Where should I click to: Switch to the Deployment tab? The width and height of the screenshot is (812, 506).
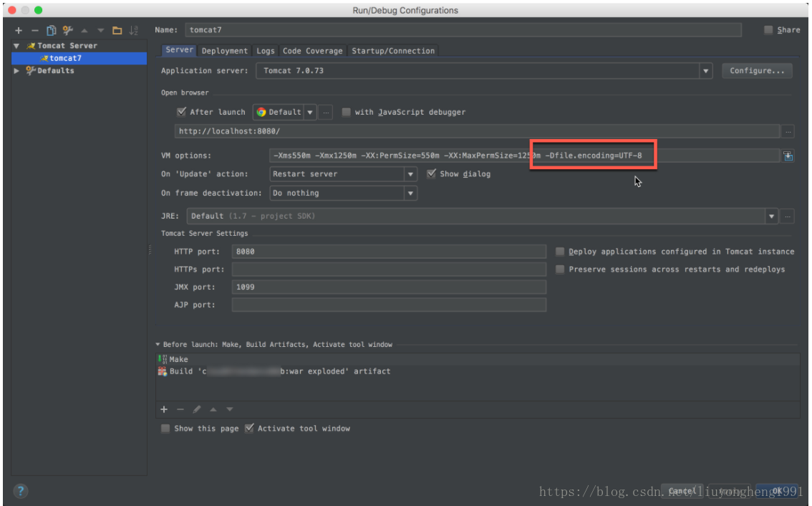[224, 51]
